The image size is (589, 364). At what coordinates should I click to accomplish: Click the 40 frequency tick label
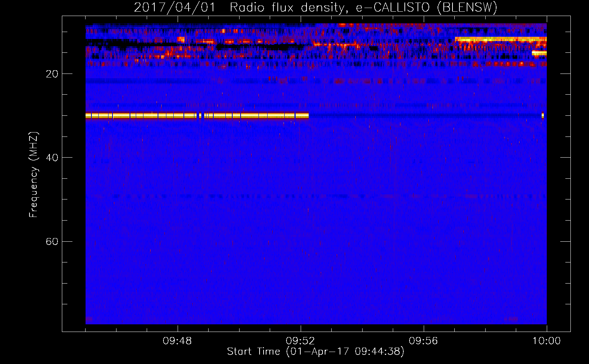[x=52, y=158]
